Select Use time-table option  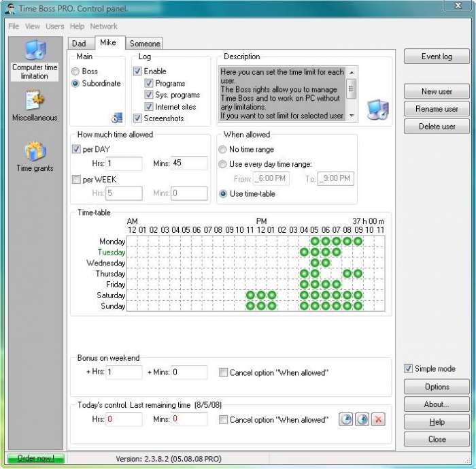point(223,193)
